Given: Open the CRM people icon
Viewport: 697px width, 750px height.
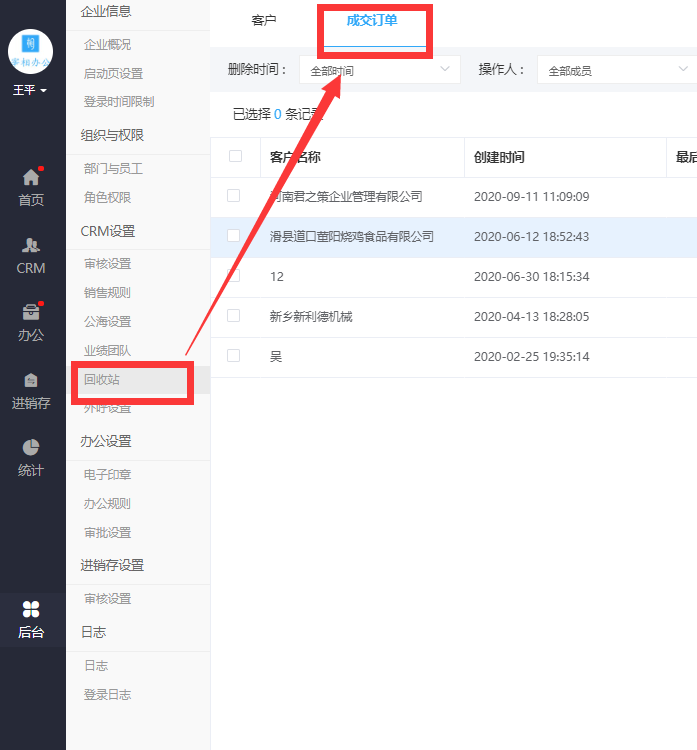Looking at the screenshot, I should (31, 245).
